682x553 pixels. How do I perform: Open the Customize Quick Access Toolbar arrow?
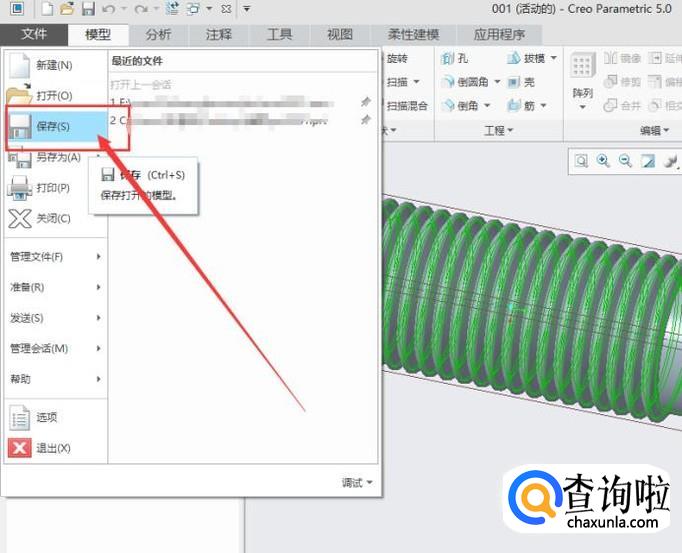(247, 8)
